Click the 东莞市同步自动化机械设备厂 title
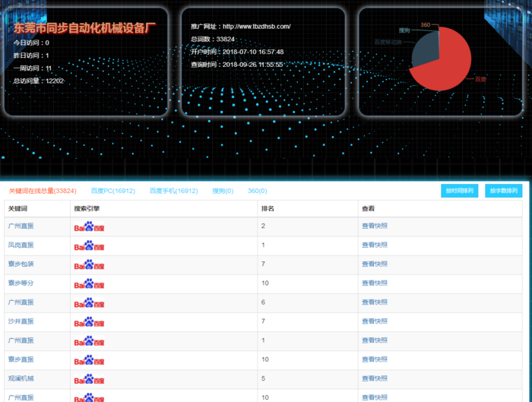Viewport: 532px width, 402px height. (85, 28)
